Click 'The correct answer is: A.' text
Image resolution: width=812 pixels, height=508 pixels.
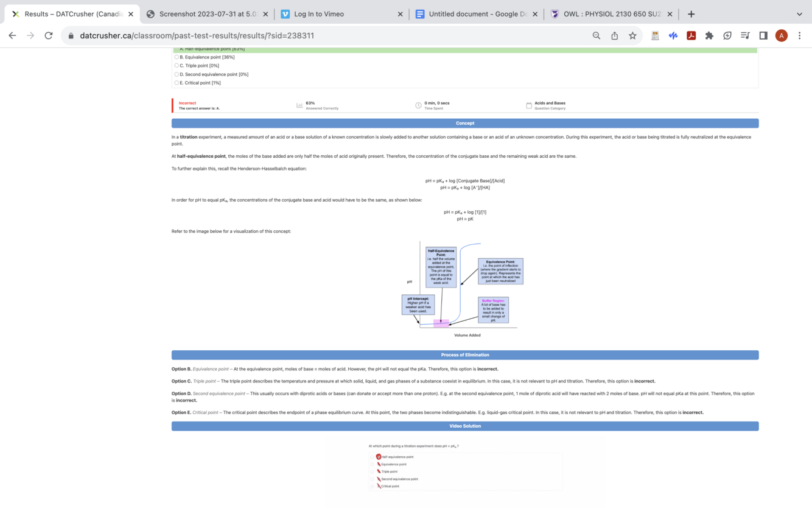[x=199, y=108]
